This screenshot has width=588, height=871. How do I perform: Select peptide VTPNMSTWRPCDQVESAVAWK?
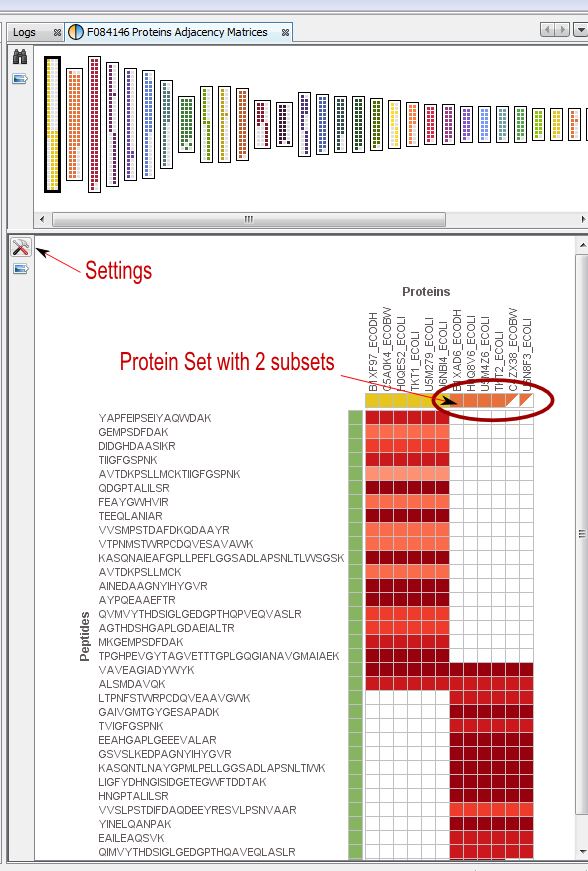[x=175, y=544]
